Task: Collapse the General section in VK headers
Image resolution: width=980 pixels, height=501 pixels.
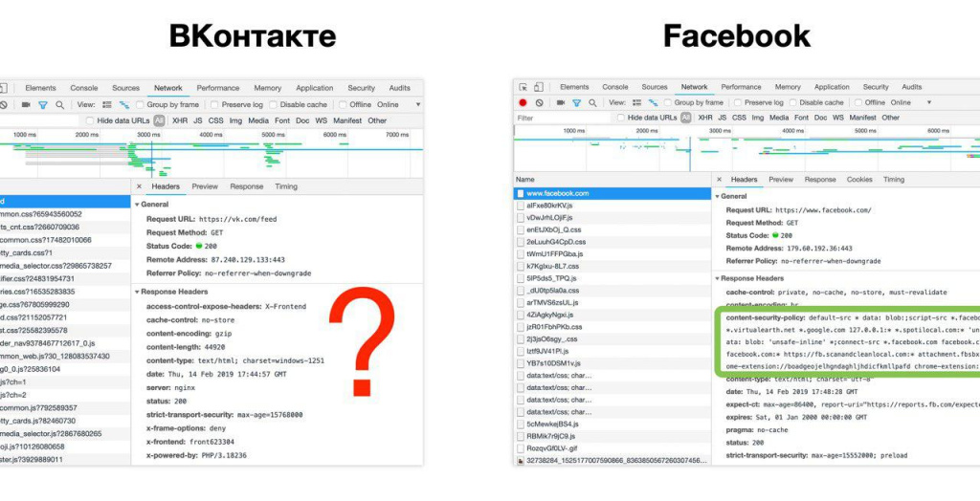Action: 137,205
